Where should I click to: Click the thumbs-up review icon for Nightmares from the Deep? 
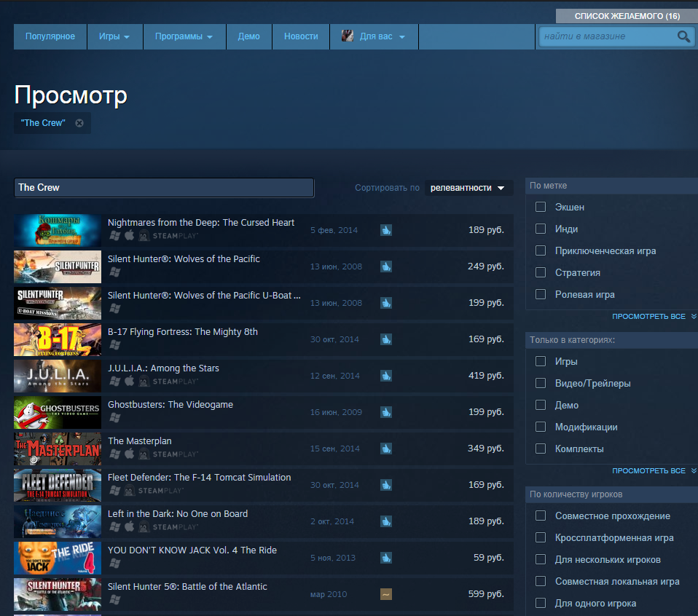[386, 230]
